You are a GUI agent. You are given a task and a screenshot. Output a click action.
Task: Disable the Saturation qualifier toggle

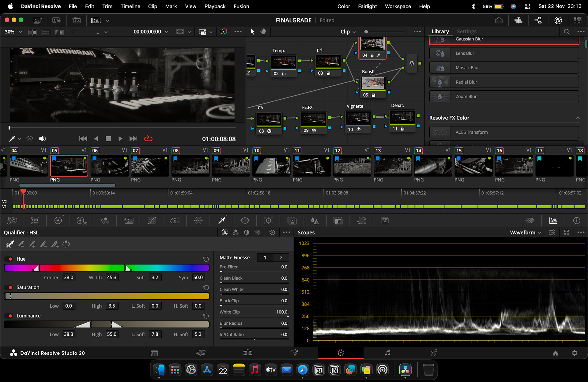(10, 287)
